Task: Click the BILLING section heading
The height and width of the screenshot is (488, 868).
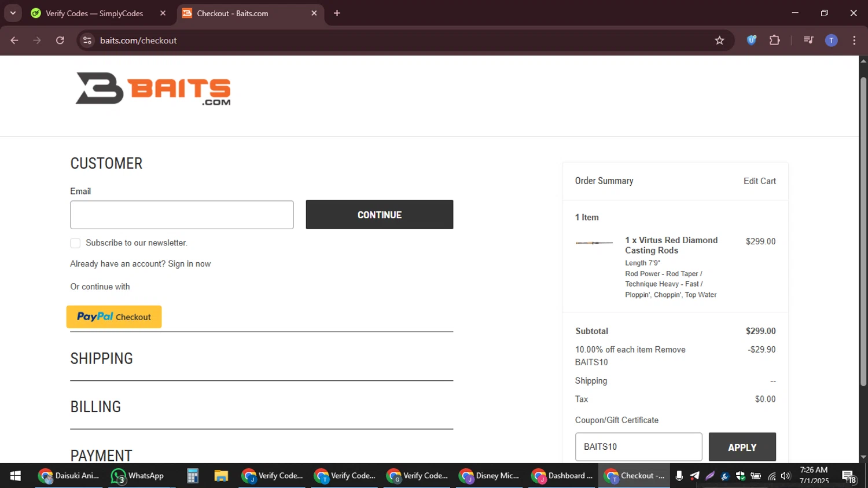Action: [x=95, y=407]
